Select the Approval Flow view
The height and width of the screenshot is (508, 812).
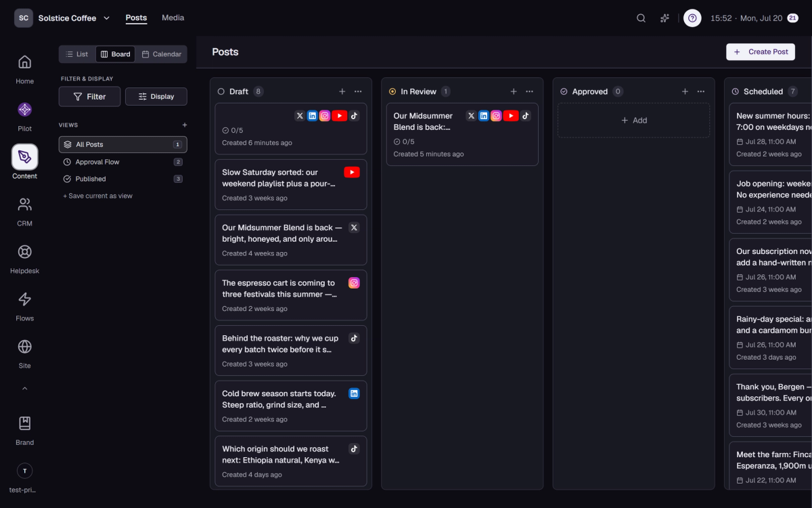point(123,162)
